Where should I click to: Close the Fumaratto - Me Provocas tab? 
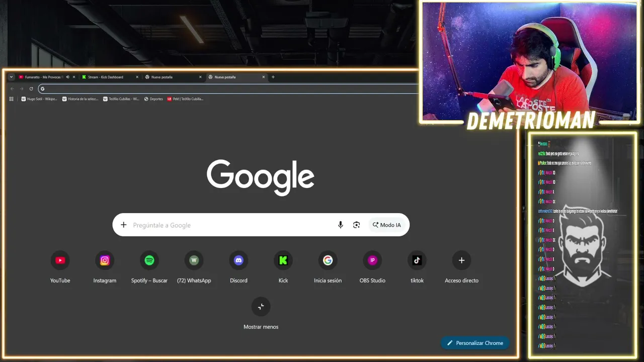coord(74,77)
